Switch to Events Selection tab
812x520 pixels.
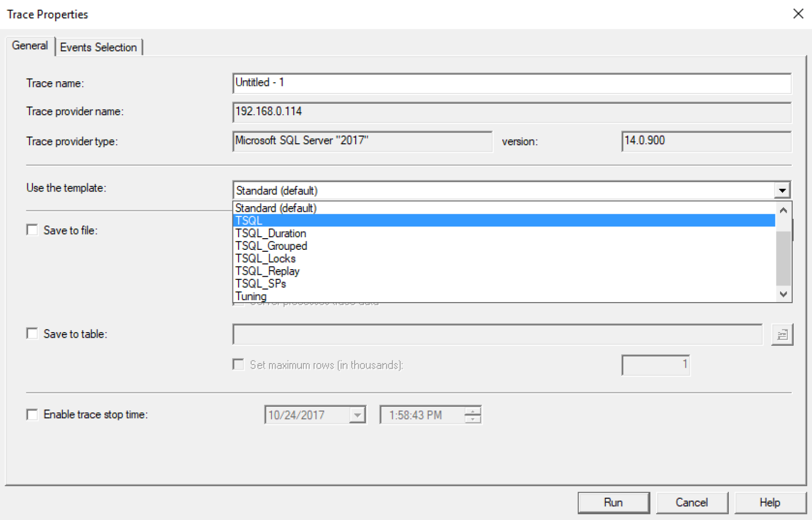98,47
